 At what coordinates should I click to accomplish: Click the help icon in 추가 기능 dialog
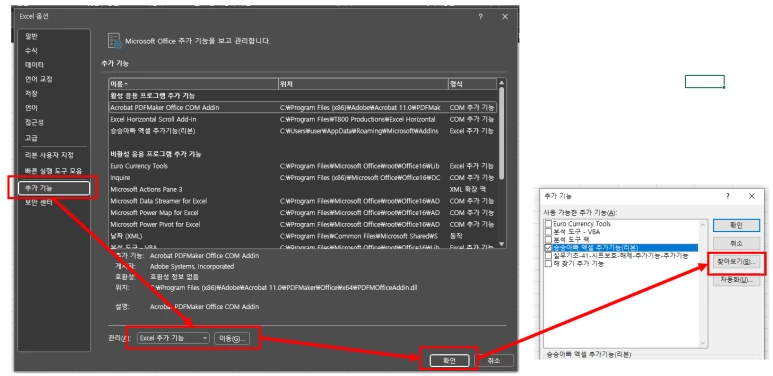click(728, 196)
